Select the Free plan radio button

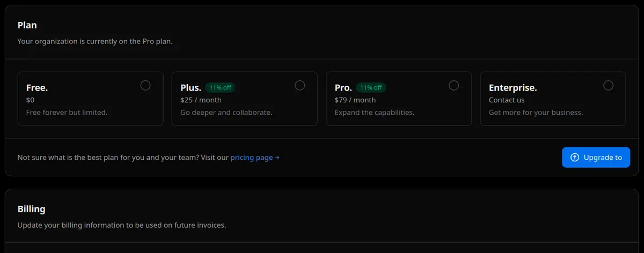click(145, 86)
